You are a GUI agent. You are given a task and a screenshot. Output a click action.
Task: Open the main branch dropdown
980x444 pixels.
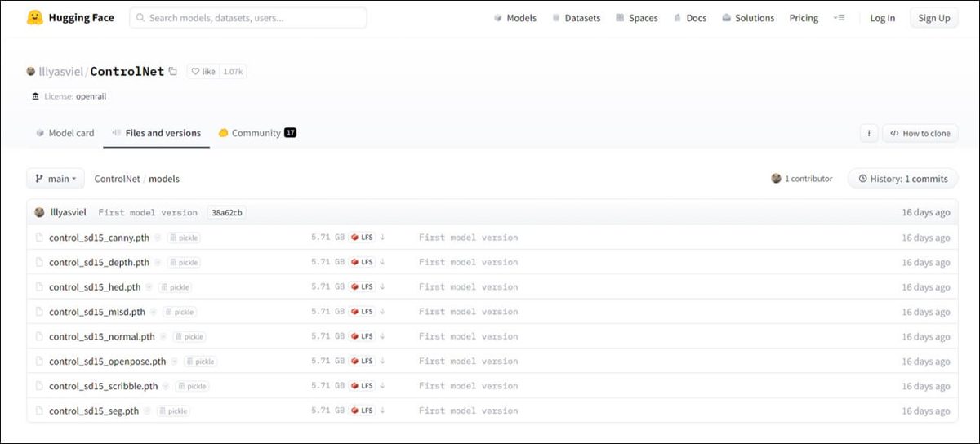[x=56, y=178]
